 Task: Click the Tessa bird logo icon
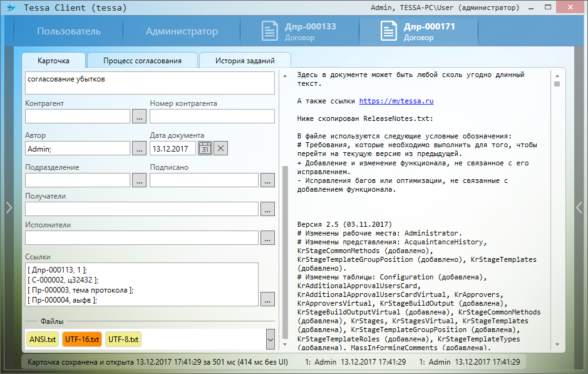[x=11, y=8]
